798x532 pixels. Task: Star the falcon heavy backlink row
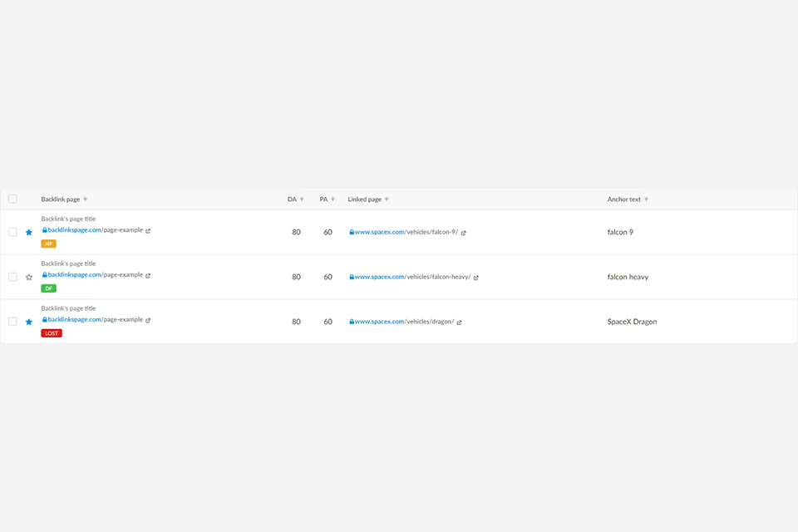coord(29,277)
